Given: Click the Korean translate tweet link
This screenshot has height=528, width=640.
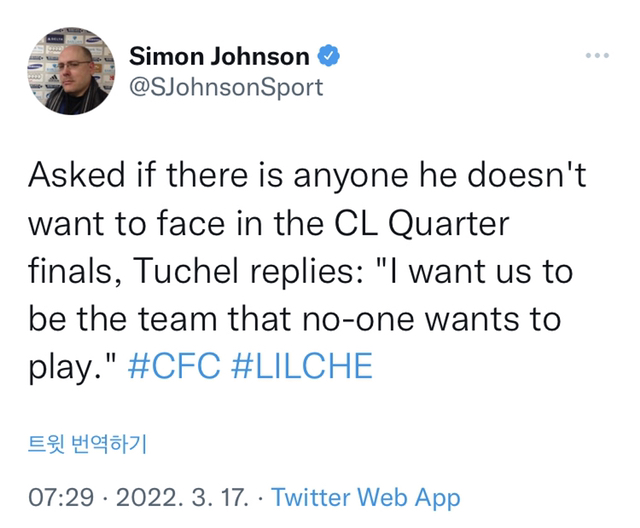Looking at the screenshot, I should click(86, 443).
